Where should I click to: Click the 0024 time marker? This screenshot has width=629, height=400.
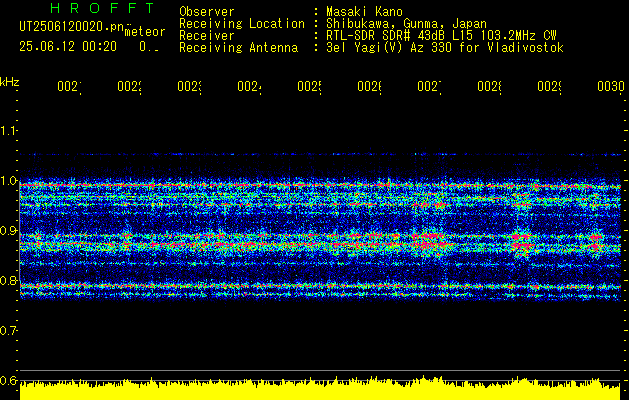point(249,86)
